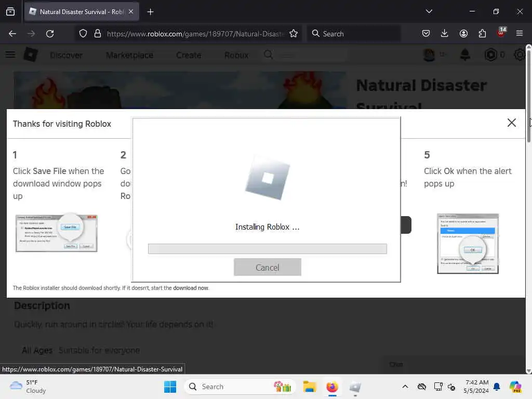Save page to Pocket

click(426, 33)
